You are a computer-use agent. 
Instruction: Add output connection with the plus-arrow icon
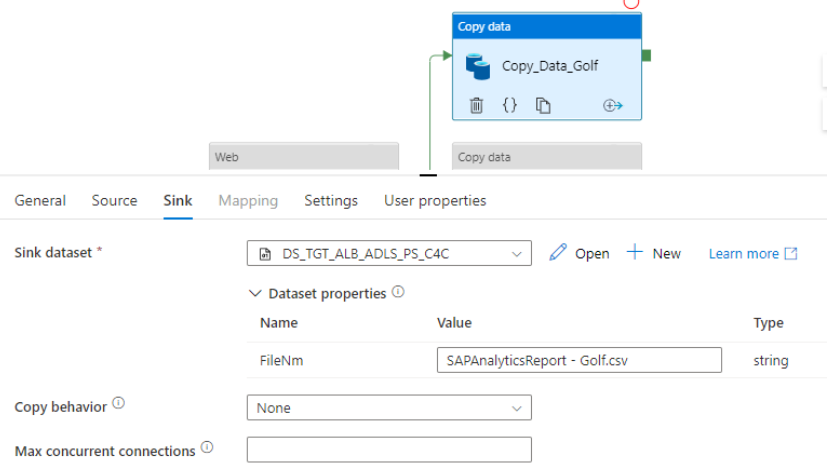pyautogui.click(x=613, y=105)
